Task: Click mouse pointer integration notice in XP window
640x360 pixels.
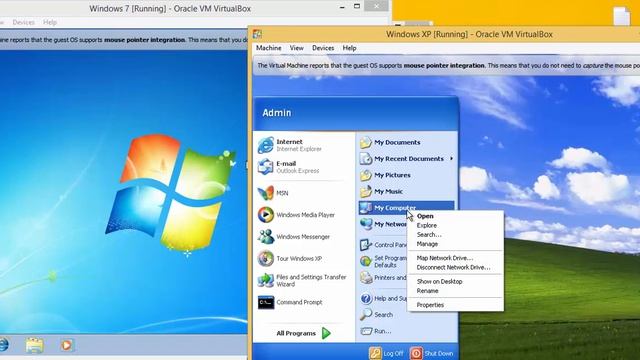Action: click(x=446, y=65)
